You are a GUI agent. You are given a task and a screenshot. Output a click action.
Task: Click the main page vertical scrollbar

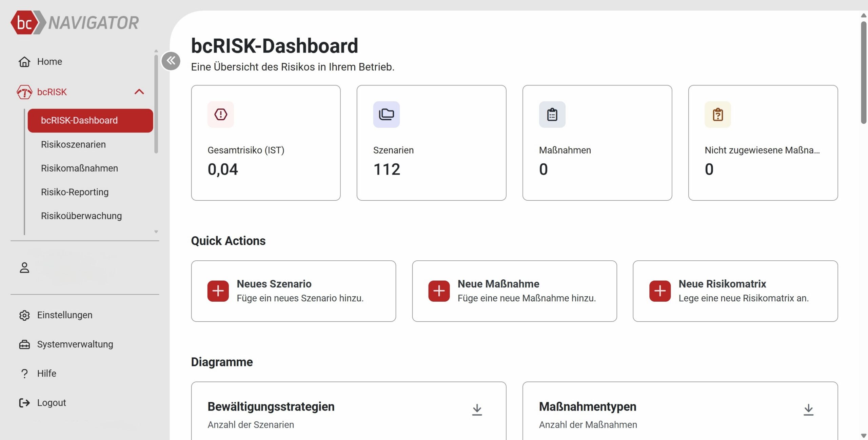pyautogui.click(x=863, y=73)
